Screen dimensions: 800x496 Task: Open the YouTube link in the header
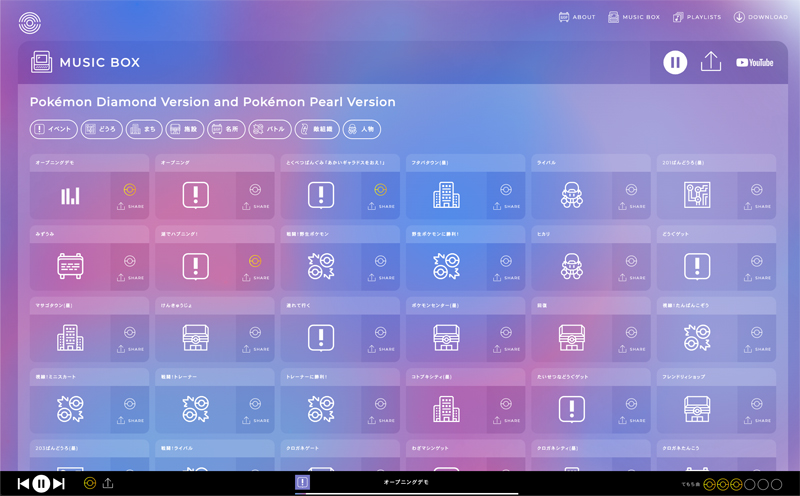tap(755, 62)
